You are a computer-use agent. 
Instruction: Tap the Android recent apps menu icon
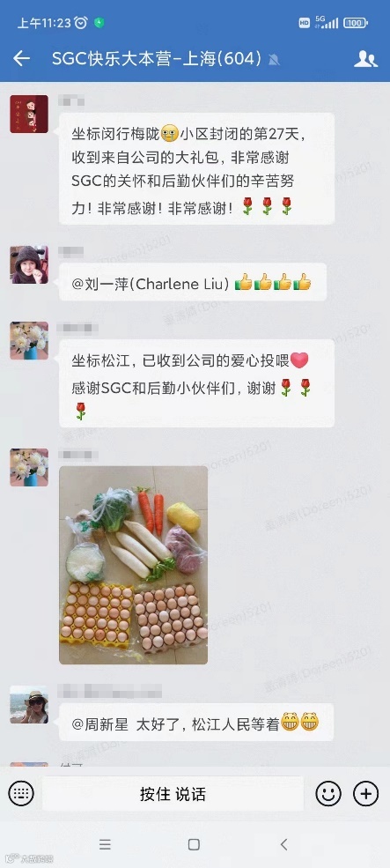[105, 844]
